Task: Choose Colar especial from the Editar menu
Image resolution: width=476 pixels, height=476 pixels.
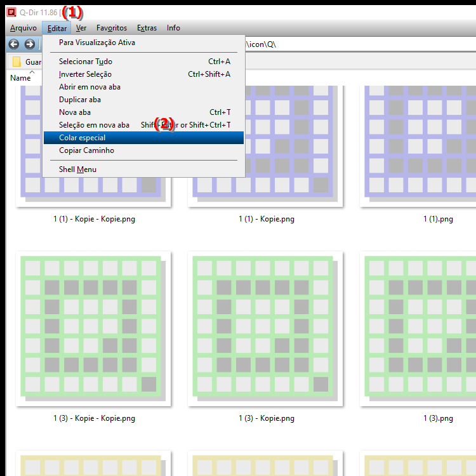Action: [83, 138]
